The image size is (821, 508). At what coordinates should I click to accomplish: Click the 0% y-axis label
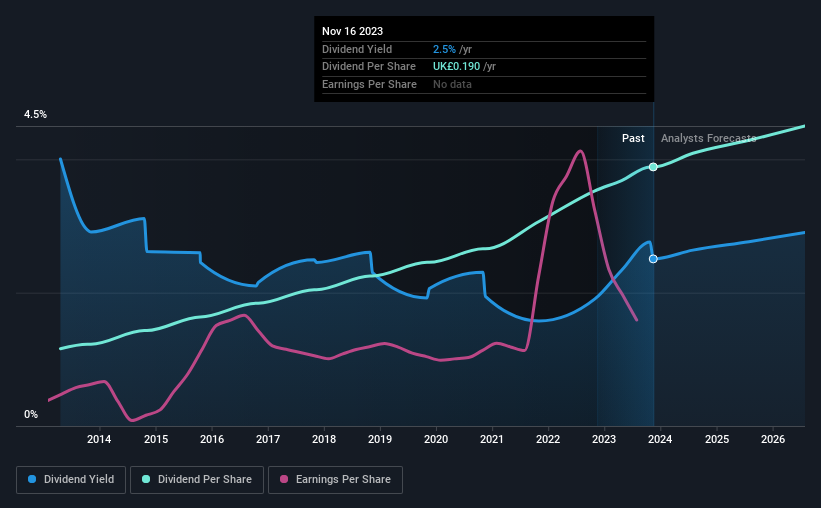coord(31,414)
